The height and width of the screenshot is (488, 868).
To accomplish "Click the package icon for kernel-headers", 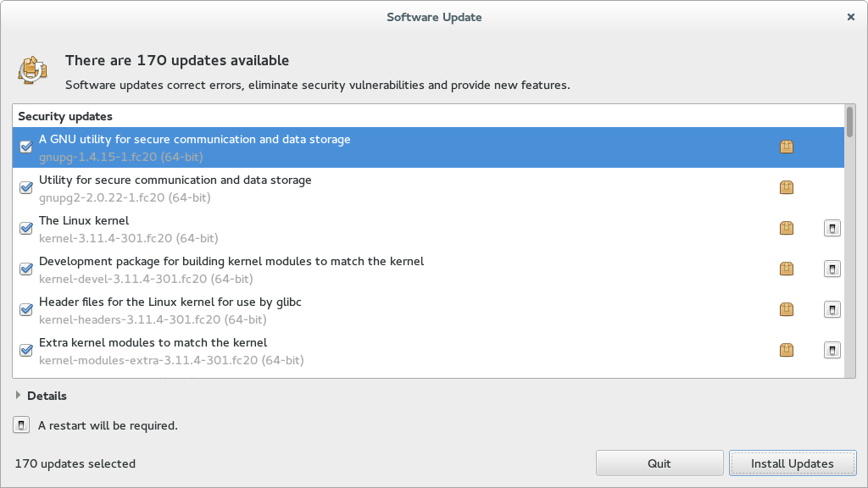I will 787,309.
